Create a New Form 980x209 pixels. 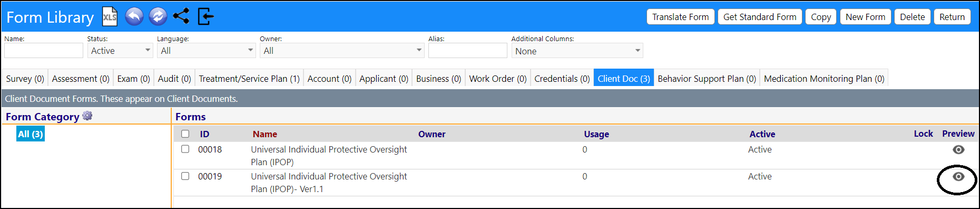click(865, 17)
